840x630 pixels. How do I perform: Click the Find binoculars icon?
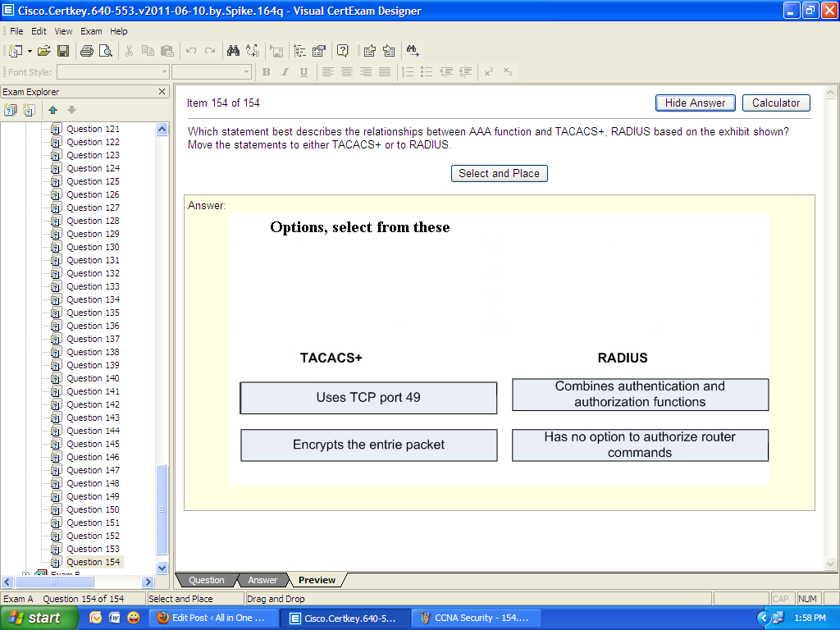233,51
